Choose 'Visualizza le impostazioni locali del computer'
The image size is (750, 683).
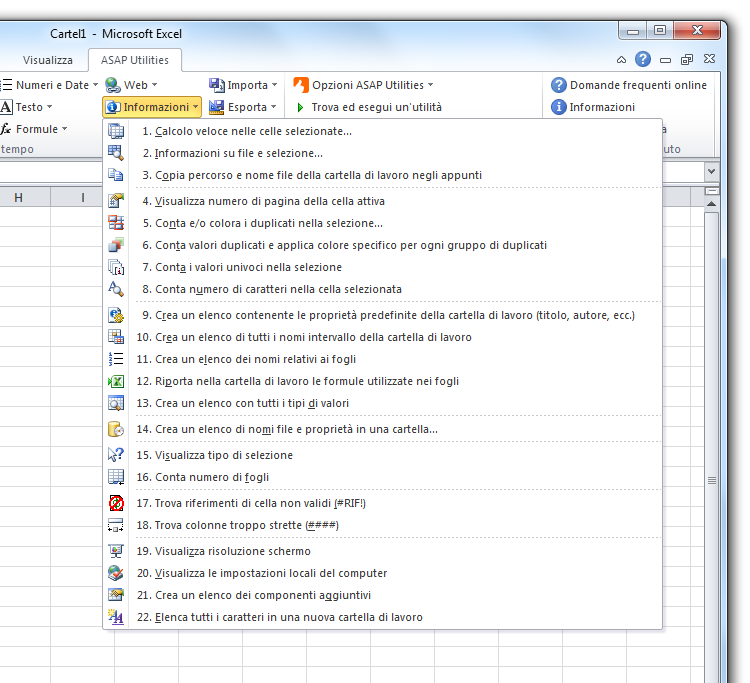383,573
